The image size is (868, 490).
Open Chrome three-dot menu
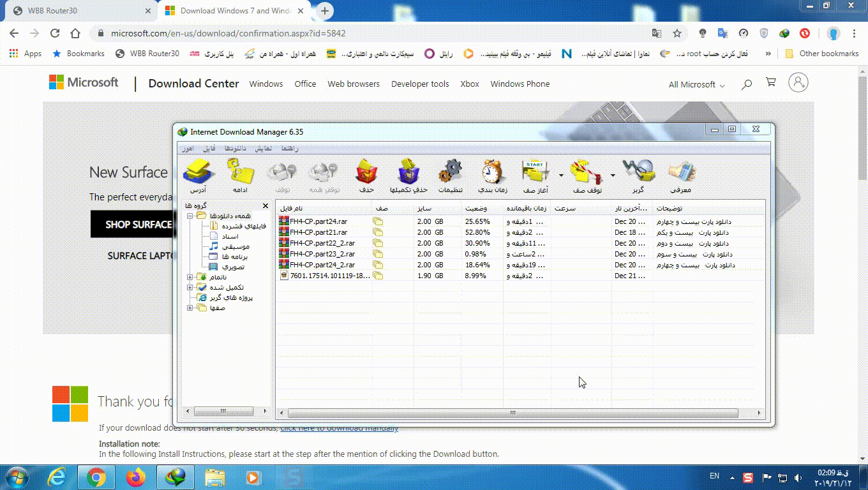855,33
